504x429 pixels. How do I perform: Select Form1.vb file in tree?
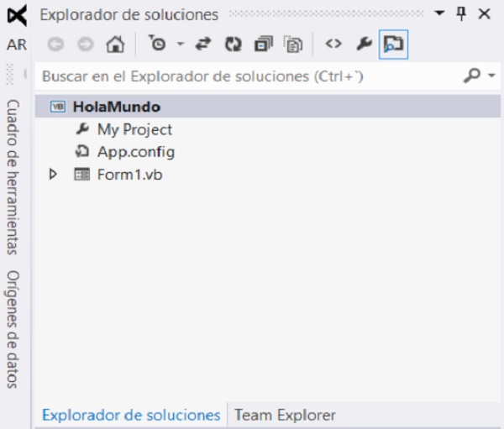130,175
